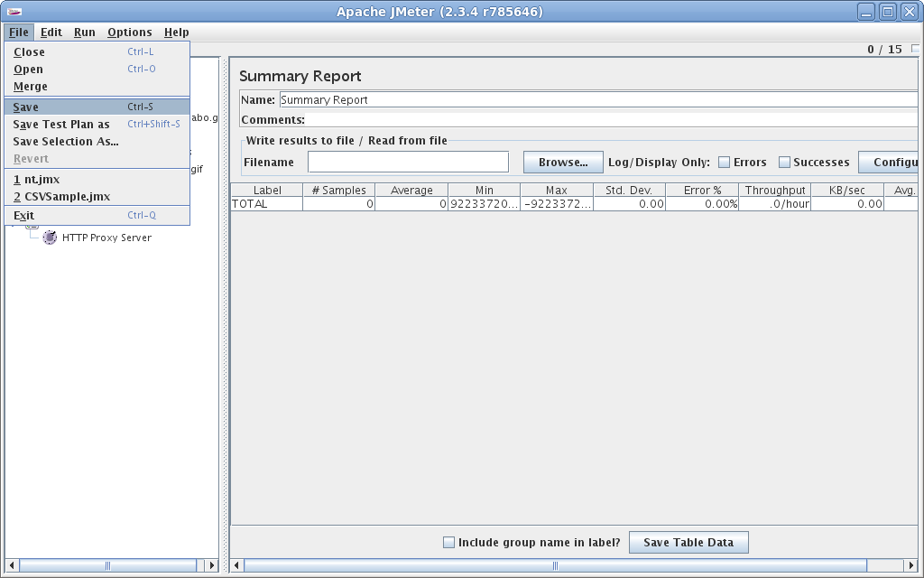Choose Exit from the File menu
The height and width of the screenshot is (578, 924).
(97, 215)
